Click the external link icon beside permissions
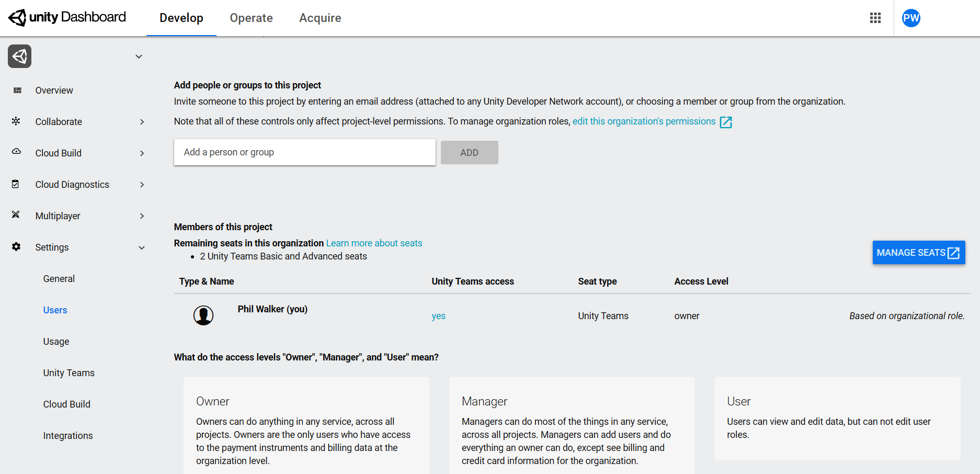The width and height of the screenshot is (980, 474). [726, 122]
